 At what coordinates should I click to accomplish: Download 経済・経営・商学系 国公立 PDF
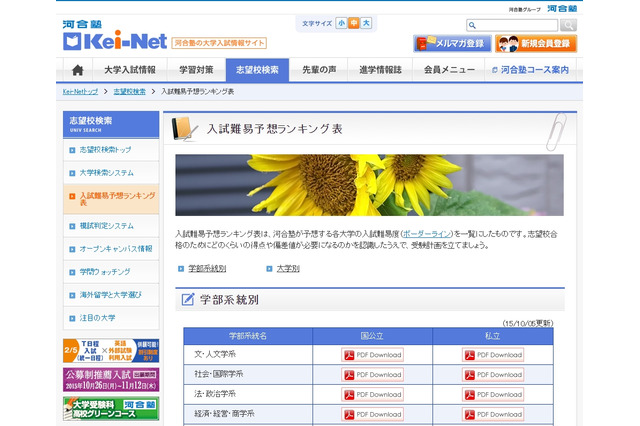(373, 414)
